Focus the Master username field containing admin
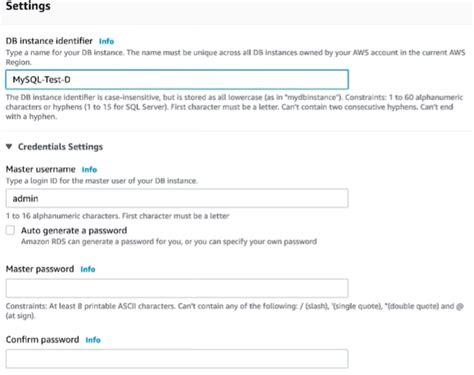474x375 pixels. click(x=177, y=198)
